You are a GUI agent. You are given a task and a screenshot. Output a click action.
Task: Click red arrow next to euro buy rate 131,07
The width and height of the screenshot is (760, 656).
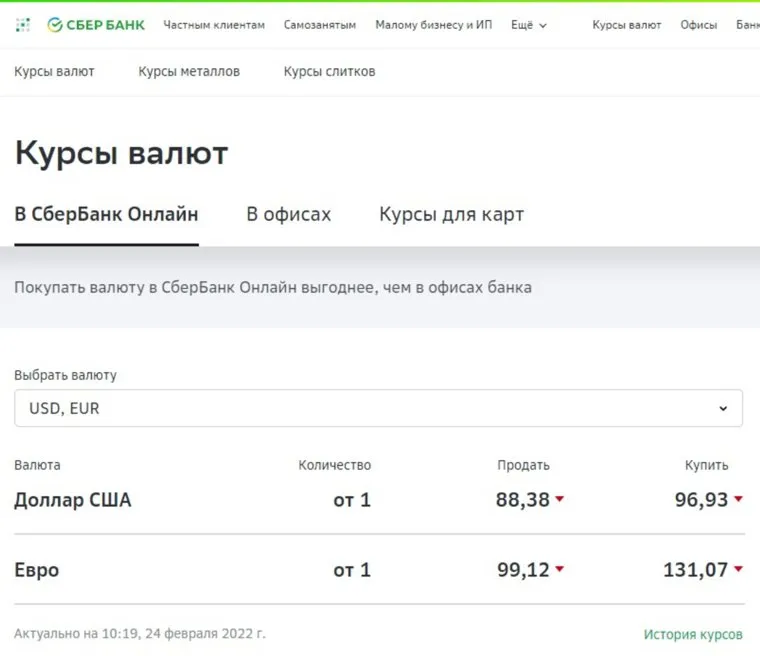point(738,570)
